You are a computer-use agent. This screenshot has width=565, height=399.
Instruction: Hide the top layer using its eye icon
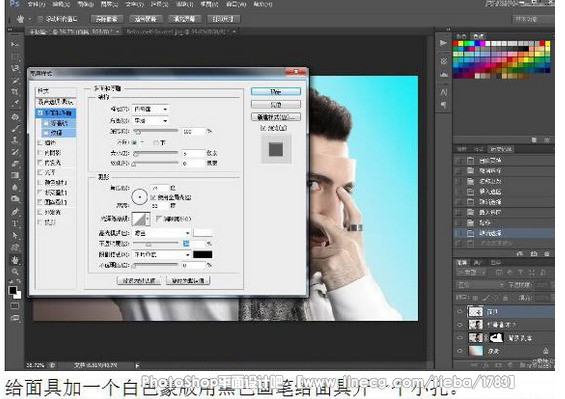coord(460,312)
